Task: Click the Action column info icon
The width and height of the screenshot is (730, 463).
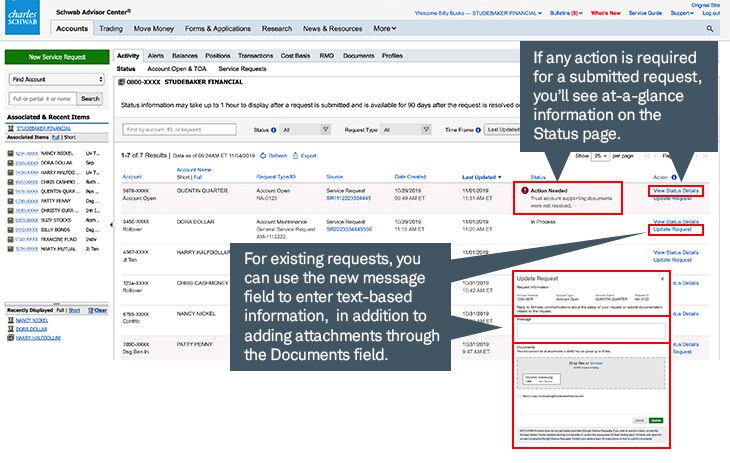Action: pyautogui.click(x=674, y=177)
